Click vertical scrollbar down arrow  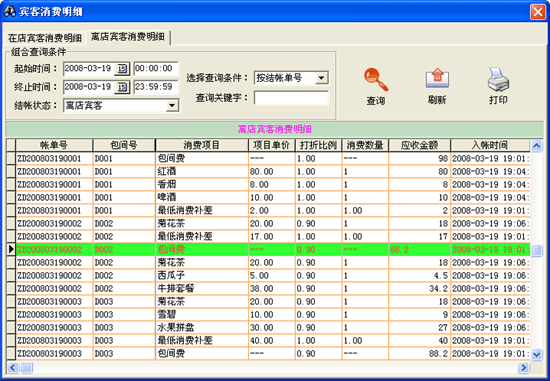[536, 355]
